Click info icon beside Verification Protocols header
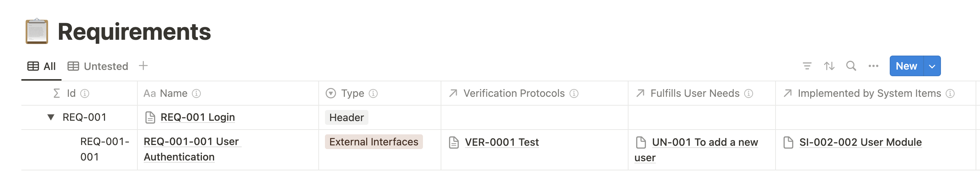This screenshot has height=173, width=980. (x=574, y=93)
